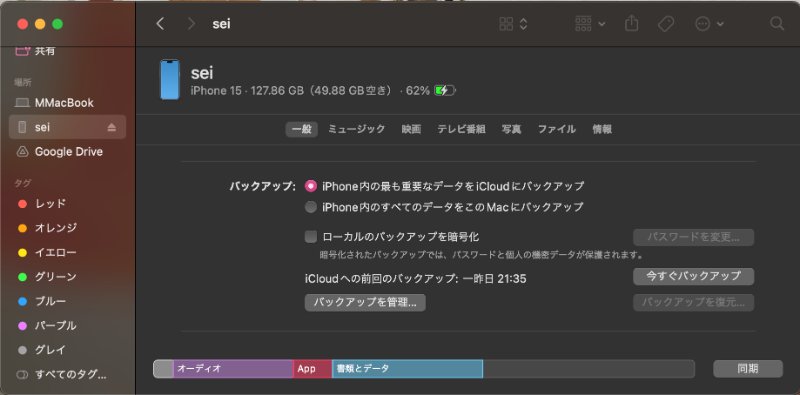800x395 pixels.
Task: Switch to the テレビ番組 tab
Action: coord(461,129)
